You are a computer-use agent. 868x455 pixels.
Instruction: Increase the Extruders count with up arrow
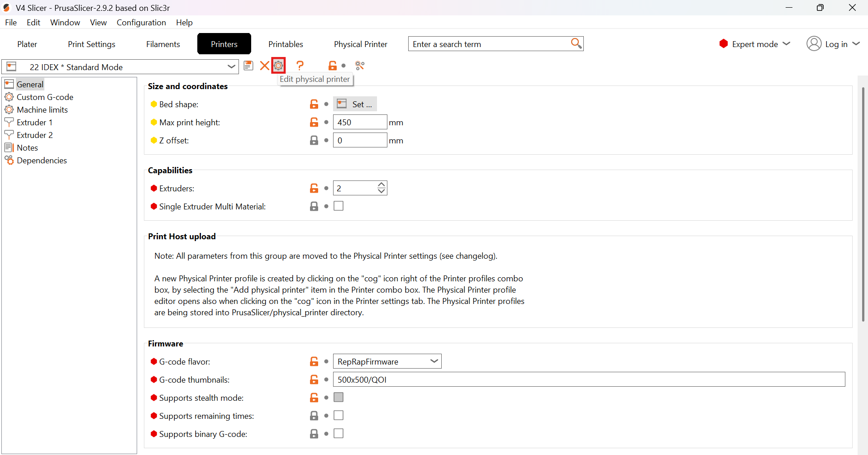[x=382, y=185]
